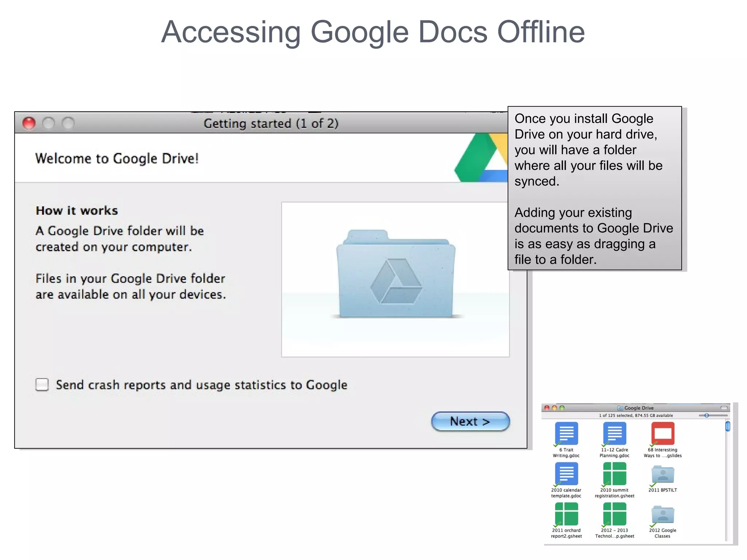Select 6 Trait Writing.gdoc file icon
Viewport: 747px width, 560px height.
click(x=566, y=434)
